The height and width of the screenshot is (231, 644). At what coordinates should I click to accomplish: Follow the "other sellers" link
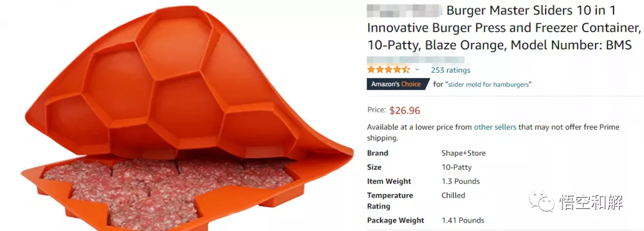coord(495,127)
